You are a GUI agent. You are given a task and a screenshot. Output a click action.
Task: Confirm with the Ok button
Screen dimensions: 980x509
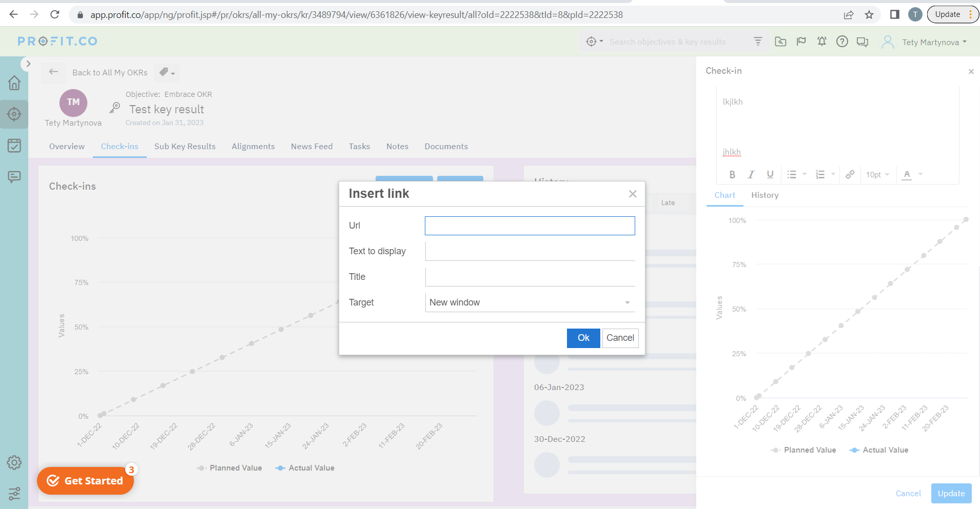click(x=583, y=338)
